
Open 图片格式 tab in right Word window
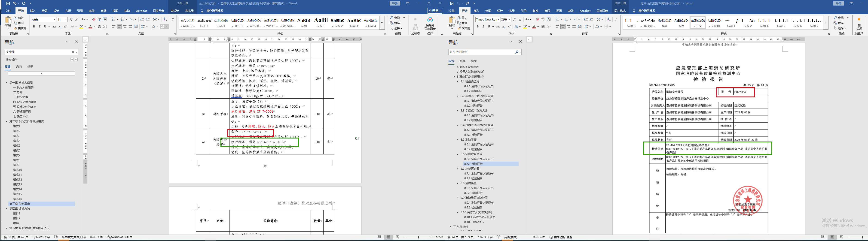click(x=620, y=11)
